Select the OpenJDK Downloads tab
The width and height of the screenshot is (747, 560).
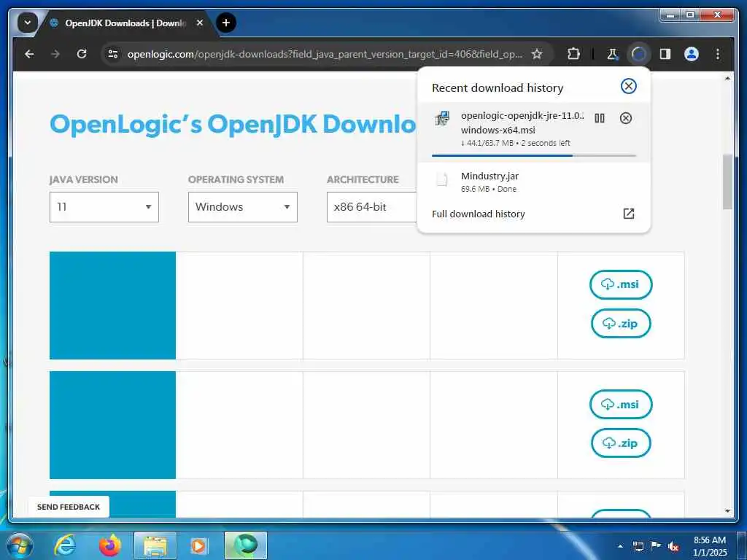(125, 23)
